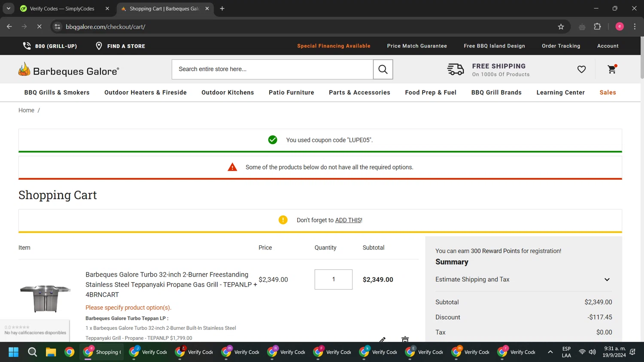The height and width of the screenshot is (362, 644).
Task: Expand Estimate Shipping and Tax section
Action: point(524,280)
